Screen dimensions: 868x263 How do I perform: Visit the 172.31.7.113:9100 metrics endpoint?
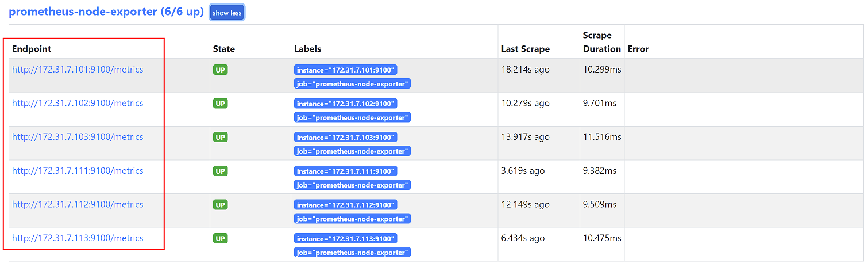(x=78, y=238)
